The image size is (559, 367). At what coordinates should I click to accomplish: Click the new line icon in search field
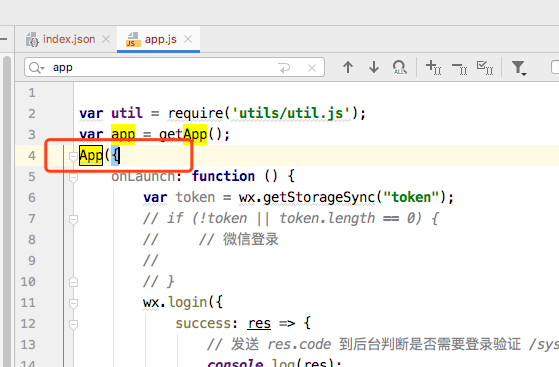(x=284, y=67)
